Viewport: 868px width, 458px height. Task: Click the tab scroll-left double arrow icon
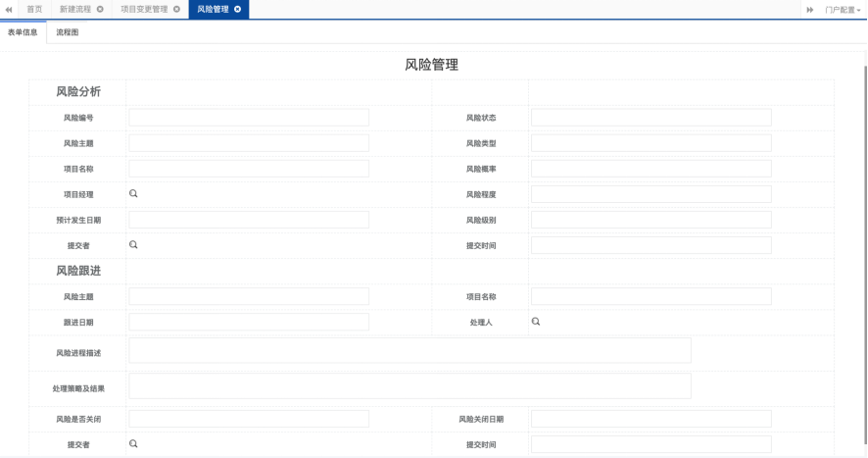(8, 10)
